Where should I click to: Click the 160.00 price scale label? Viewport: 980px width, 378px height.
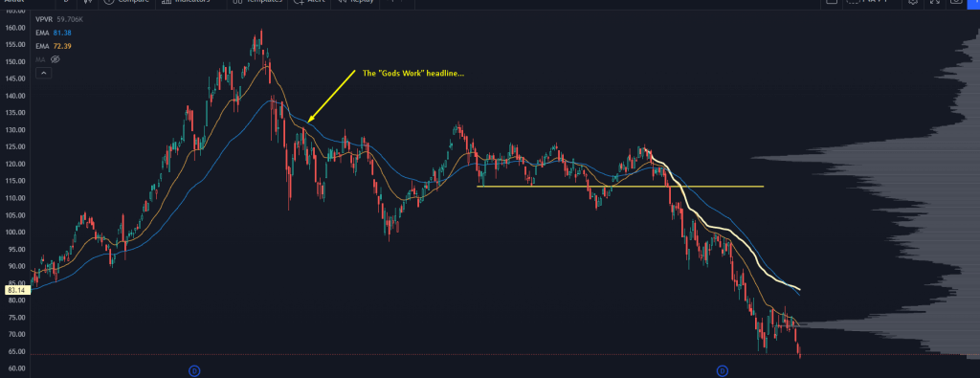point(15,28)
